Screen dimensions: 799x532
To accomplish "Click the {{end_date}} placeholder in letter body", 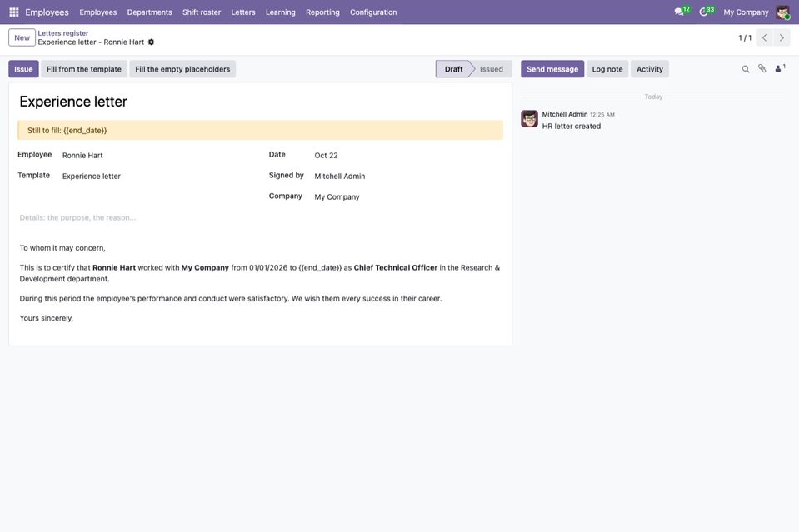I will point(320,268).
